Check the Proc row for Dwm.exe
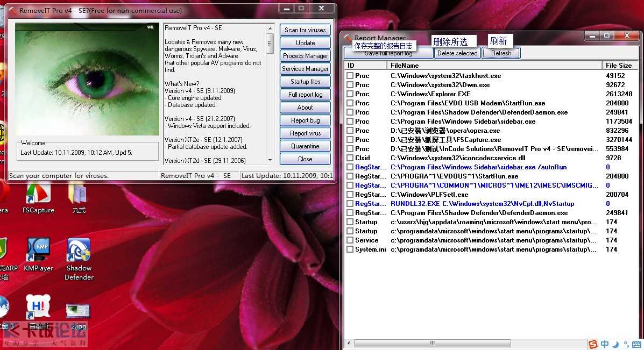This screenshot has height=350, width=644. click(x=350, y=84)
